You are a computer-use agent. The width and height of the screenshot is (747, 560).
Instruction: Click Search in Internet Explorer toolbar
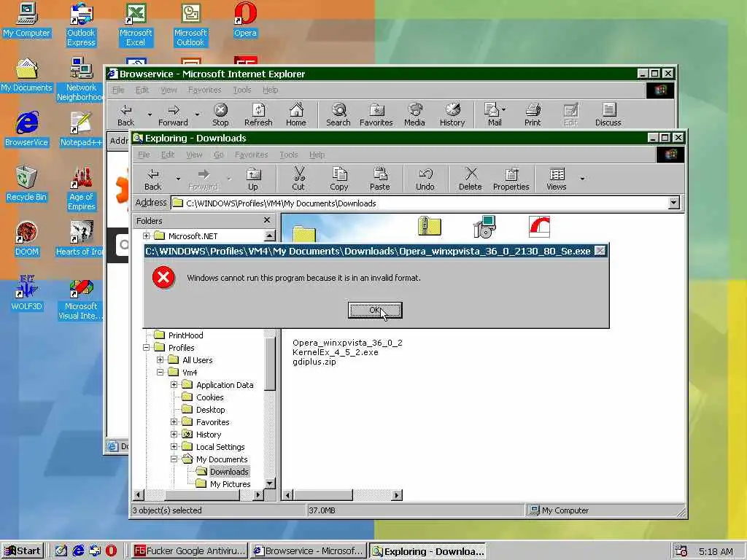click(x=338, y=114)
